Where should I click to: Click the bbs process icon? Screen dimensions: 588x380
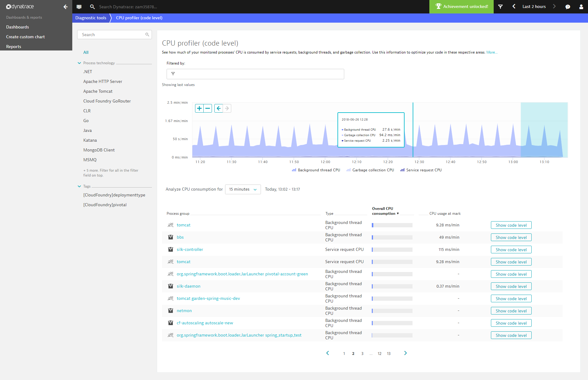(x=171, y=237)
